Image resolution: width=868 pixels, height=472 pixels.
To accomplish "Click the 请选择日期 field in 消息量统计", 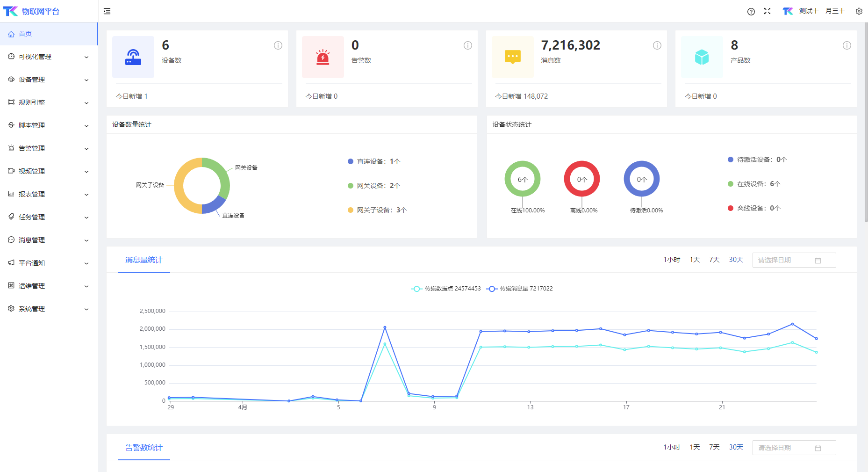I will [x=794, y=260].
